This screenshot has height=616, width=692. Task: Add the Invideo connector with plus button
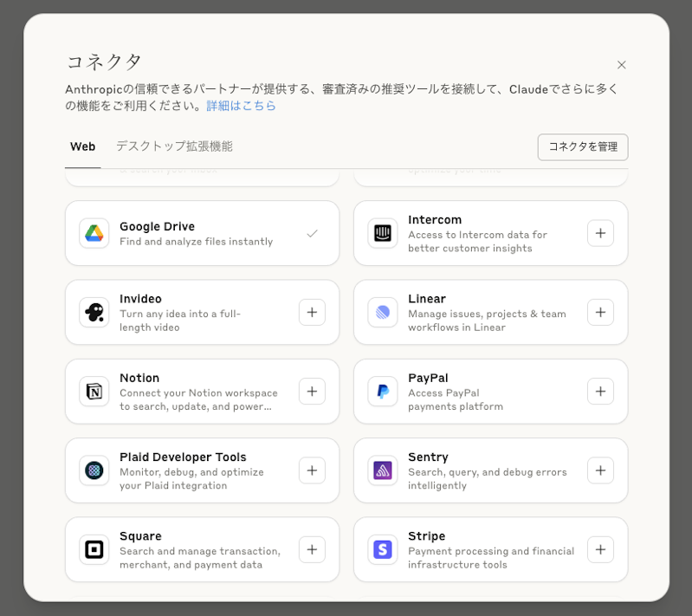(x=312, y=312)
